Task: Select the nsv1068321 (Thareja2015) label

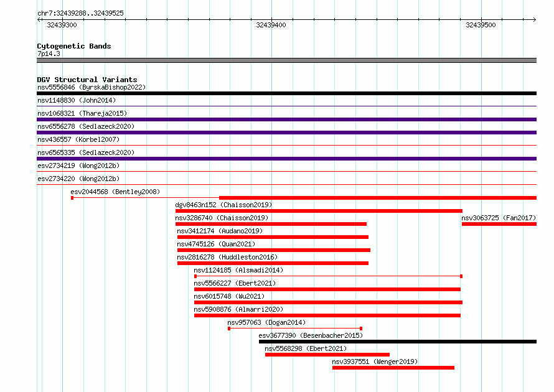Action: click(x=82, y=113)
